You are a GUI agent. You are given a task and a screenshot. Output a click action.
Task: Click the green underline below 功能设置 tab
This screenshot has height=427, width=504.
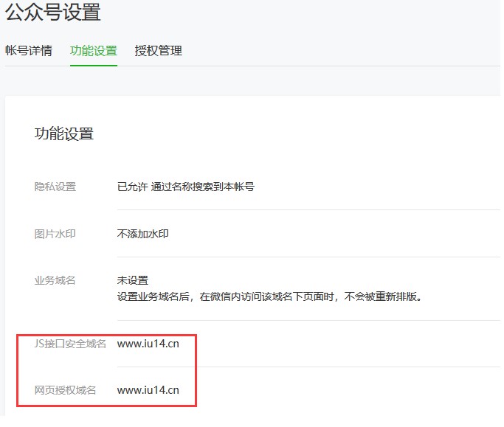click(x=94, y=66)
